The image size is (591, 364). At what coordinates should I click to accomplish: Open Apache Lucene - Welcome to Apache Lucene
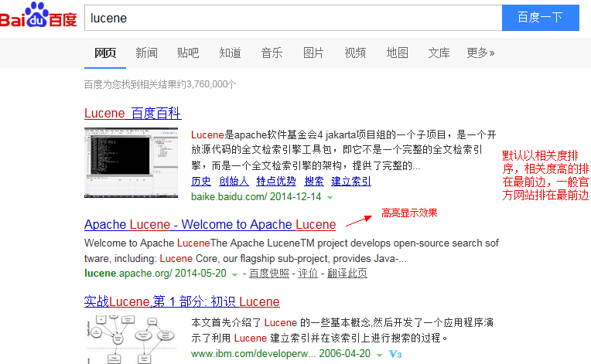[210, 225]
